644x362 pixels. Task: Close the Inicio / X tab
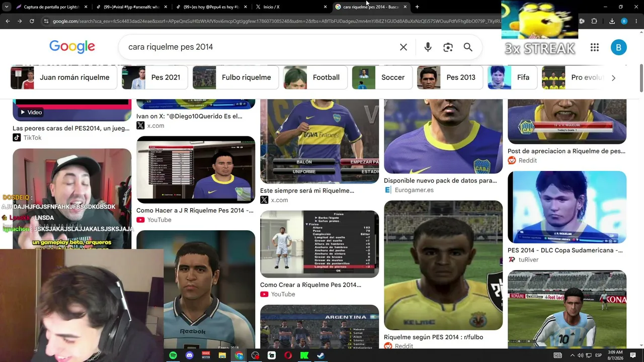326,7
